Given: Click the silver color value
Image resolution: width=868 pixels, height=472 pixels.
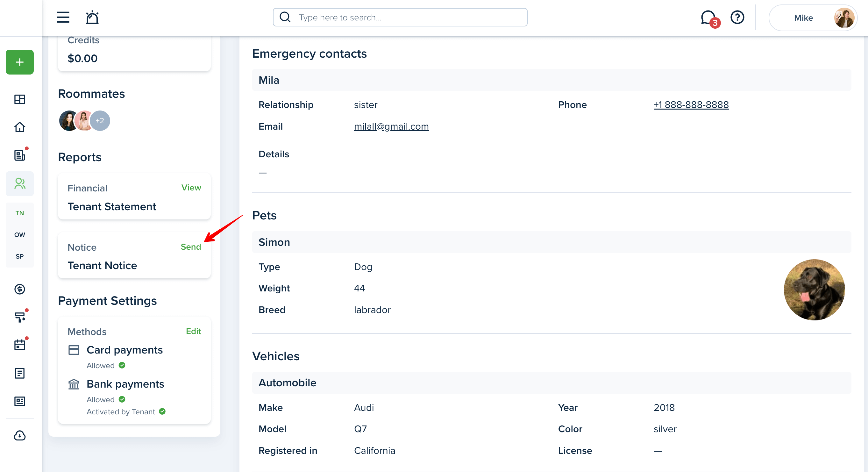Looking at the screenshot, I should [665, 429].
